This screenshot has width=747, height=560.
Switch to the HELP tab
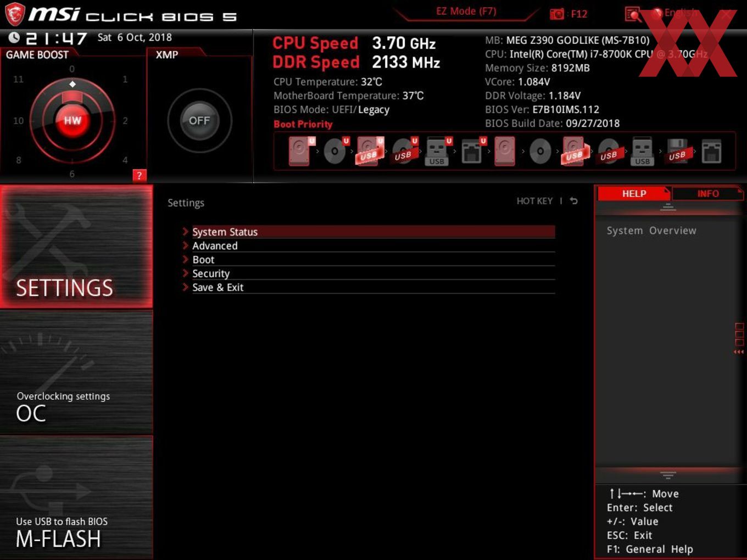tap(634, 193)
